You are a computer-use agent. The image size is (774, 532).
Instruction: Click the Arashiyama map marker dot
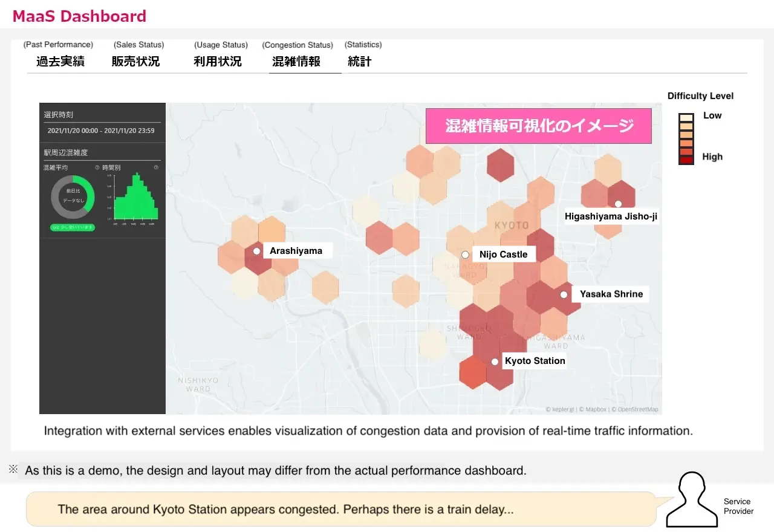click(256, 251)
